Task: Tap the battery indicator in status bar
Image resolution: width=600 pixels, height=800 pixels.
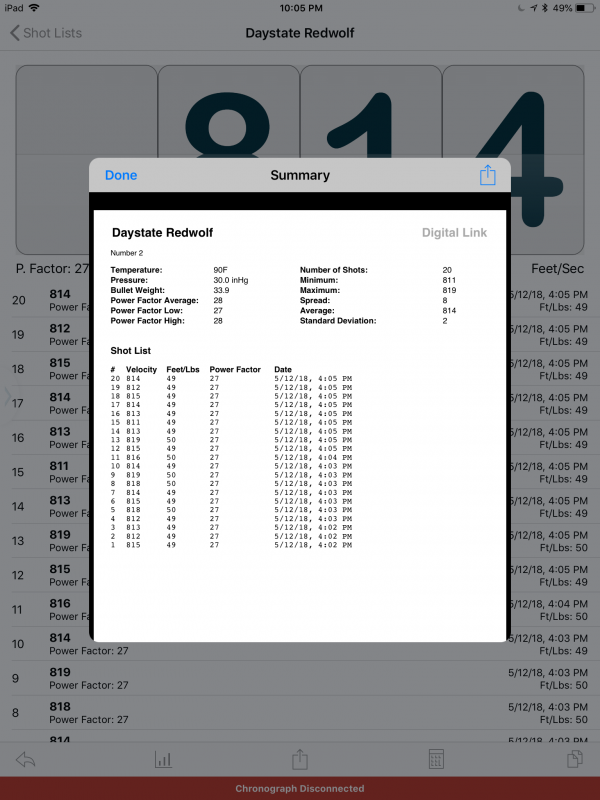Action: tap(585, 8)
